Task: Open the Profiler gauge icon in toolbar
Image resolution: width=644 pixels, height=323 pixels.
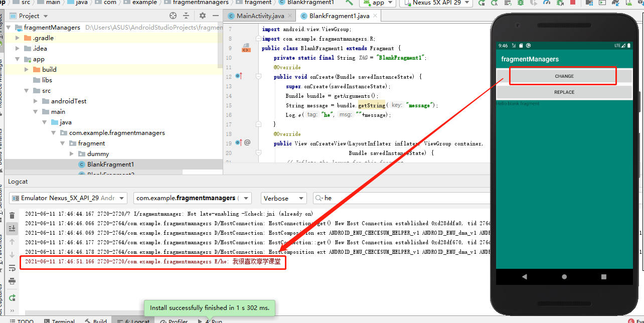Action: 546,3
